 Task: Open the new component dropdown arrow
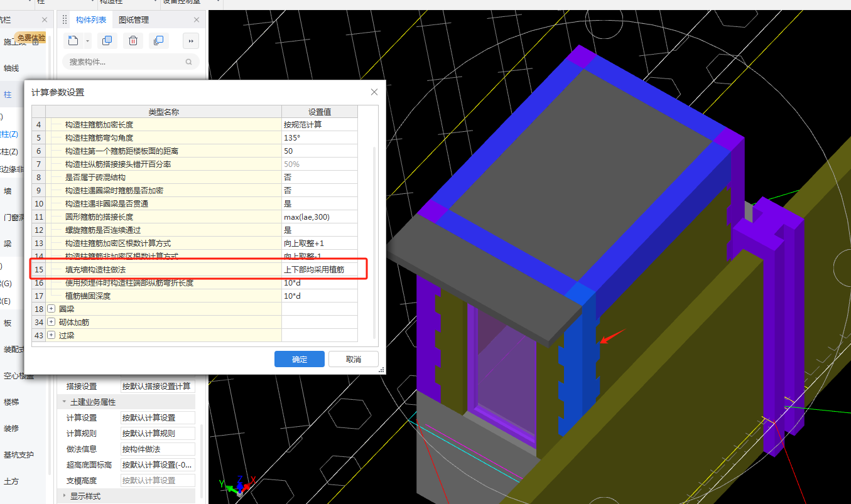point(87,41)
